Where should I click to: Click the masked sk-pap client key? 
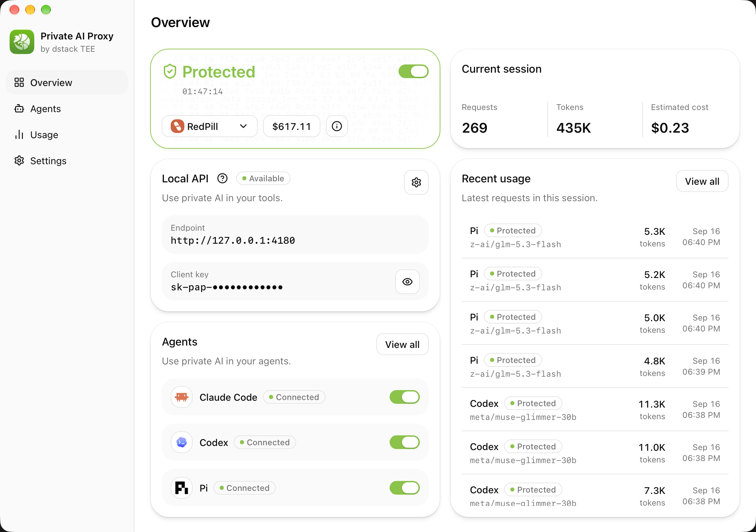(x=227, y=287)
